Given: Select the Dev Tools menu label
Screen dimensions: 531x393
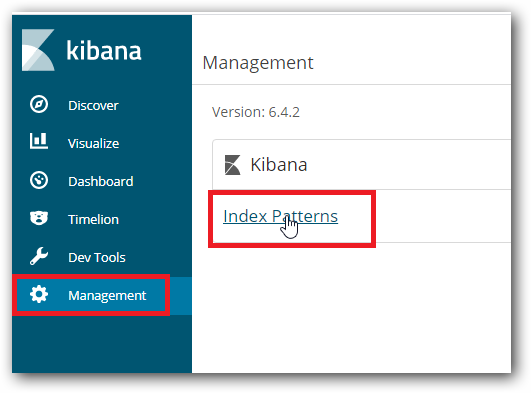Looking at the screenshot, I should (x=97, y=257).
